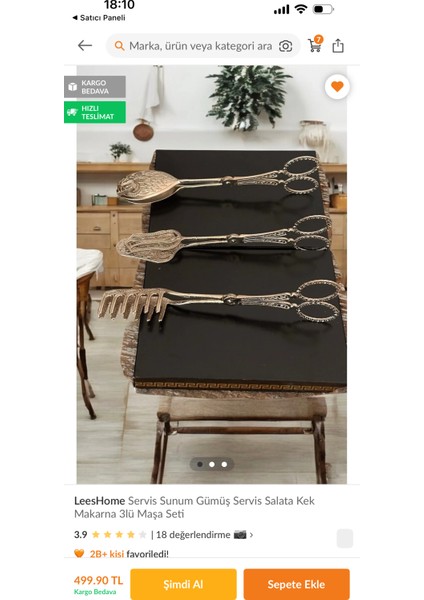424x600 pixels.
Task: Tap the orange search magnifier icon
Action: coord(119,46)
